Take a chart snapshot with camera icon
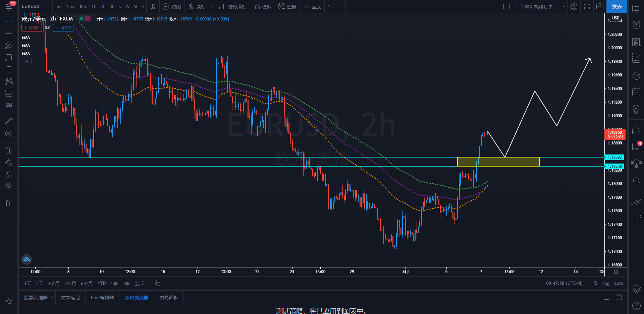 [600, 6]
